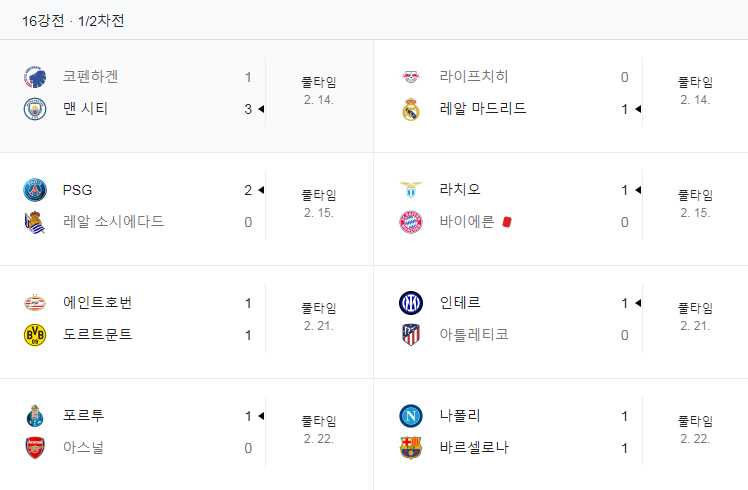Click the Borussia Dortmund logo
The image size is (748, 490).
tap(35, 335)
